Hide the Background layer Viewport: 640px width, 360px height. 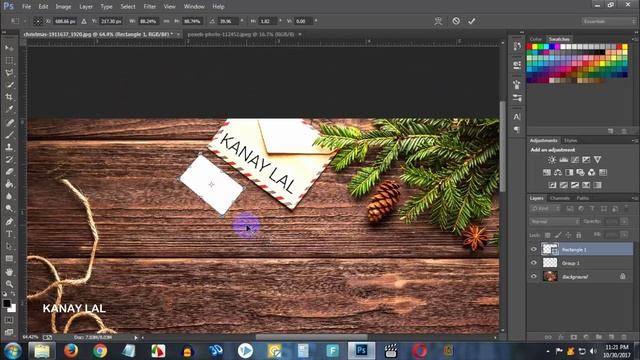tap(534, 276)
